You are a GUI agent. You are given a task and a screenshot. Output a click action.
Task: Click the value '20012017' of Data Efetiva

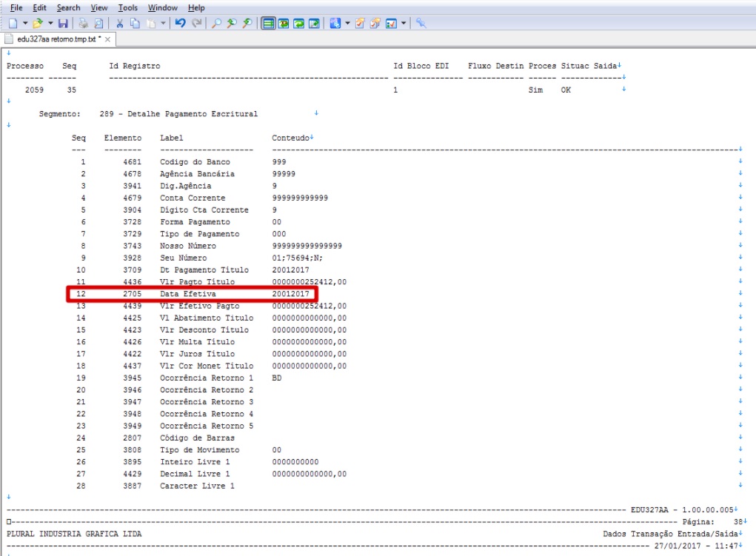[291, 294]
